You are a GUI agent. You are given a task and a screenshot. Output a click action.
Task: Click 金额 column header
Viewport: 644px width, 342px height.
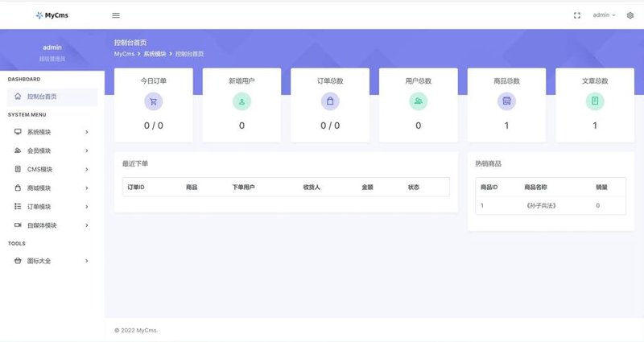(x=367, y=187)
